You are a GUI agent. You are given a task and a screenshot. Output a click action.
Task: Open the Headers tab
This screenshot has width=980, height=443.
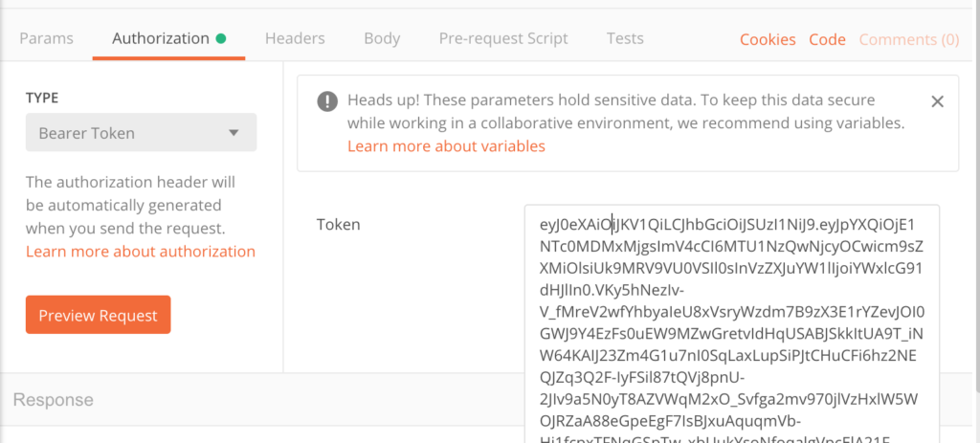pyautogui.click(x=295, y=39)
